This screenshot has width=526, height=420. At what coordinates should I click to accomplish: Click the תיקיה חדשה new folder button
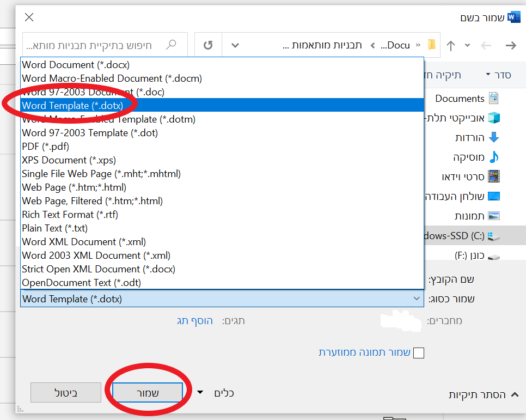[443, 75]
